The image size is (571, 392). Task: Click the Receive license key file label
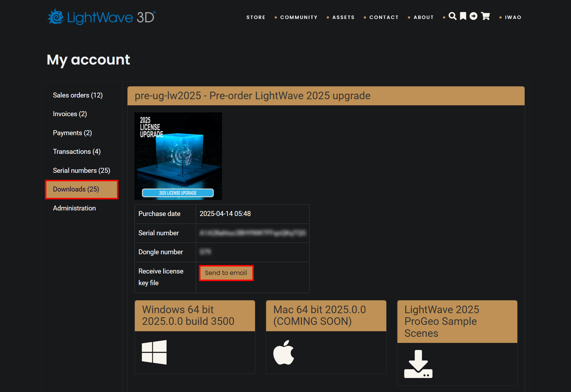coord(161,277)
